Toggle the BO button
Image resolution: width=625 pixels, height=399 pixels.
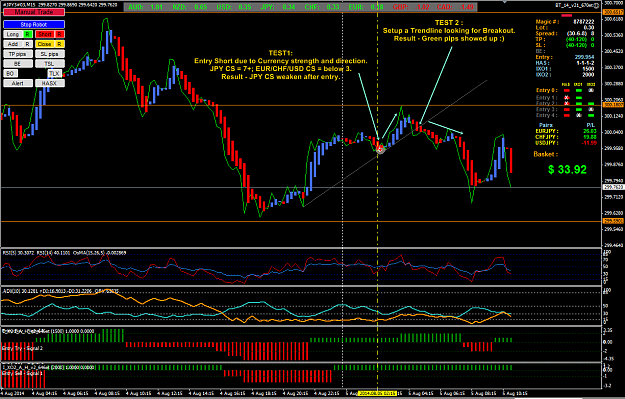pyautogui.click(x=10, y=73)
